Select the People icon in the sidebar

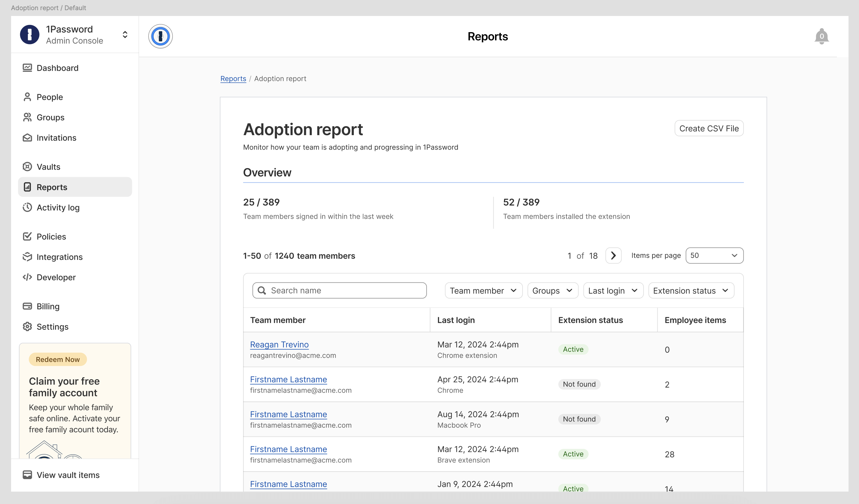tap(27, 97)
